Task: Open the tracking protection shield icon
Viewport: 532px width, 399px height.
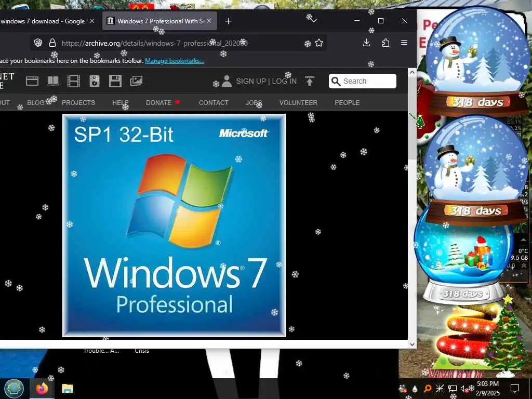Action: point(38,43)
